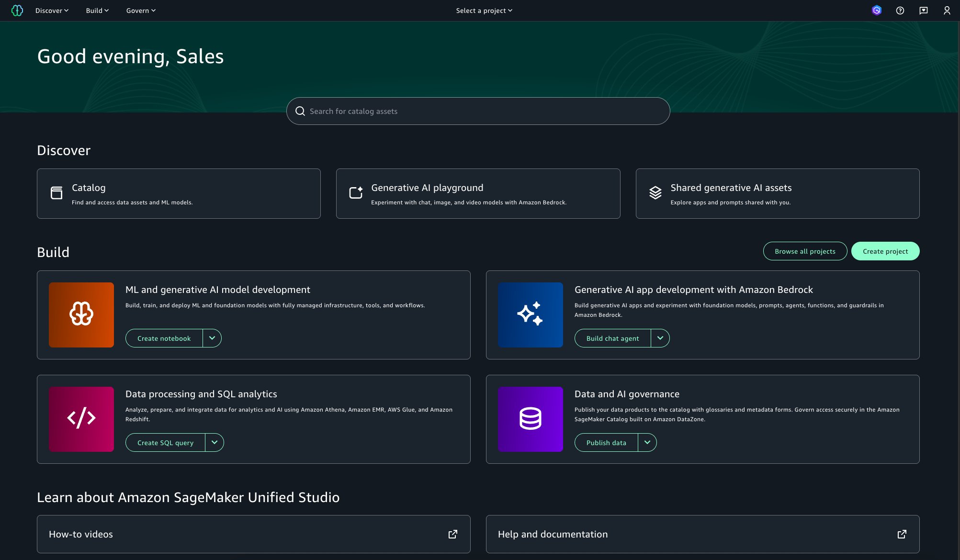Click the orange ML brain tile icon
The width and height of the screenshot is (960, 560).
[81, 315]
